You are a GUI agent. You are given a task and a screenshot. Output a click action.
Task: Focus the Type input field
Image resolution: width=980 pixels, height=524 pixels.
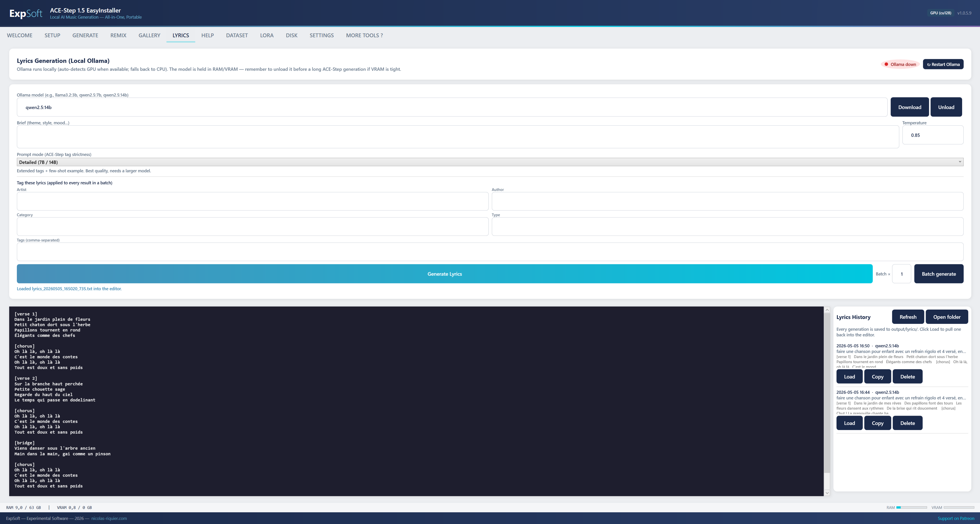coord(727,227)
